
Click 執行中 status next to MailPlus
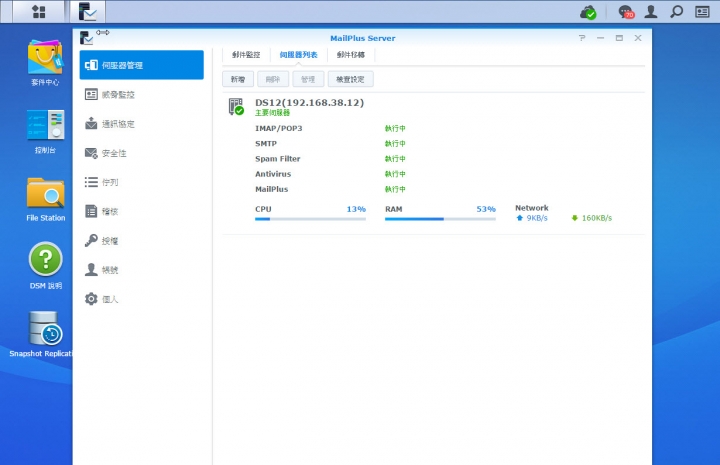pyautogui.click(x=395, y=189)
